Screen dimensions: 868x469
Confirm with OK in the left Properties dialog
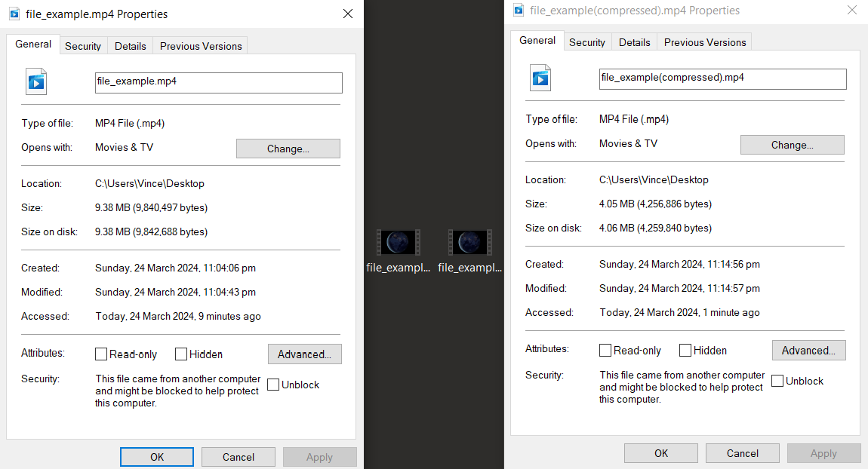tap(156, 456)
